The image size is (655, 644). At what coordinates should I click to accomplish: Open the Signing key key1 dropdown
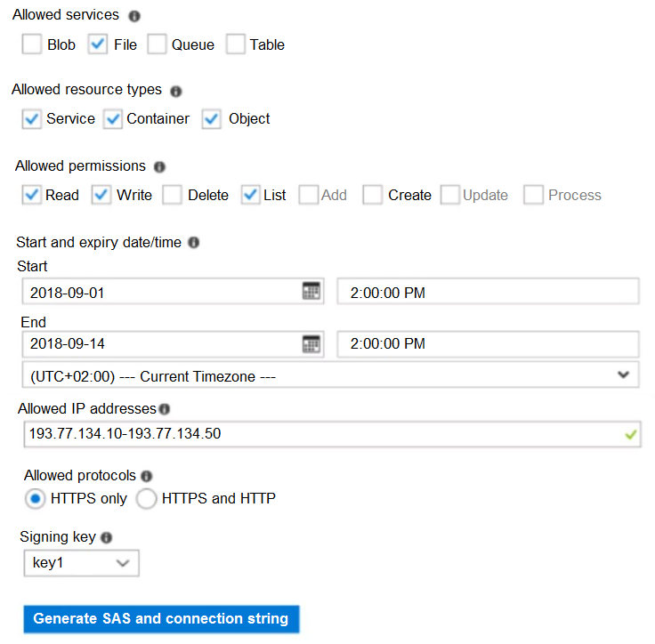80,563
